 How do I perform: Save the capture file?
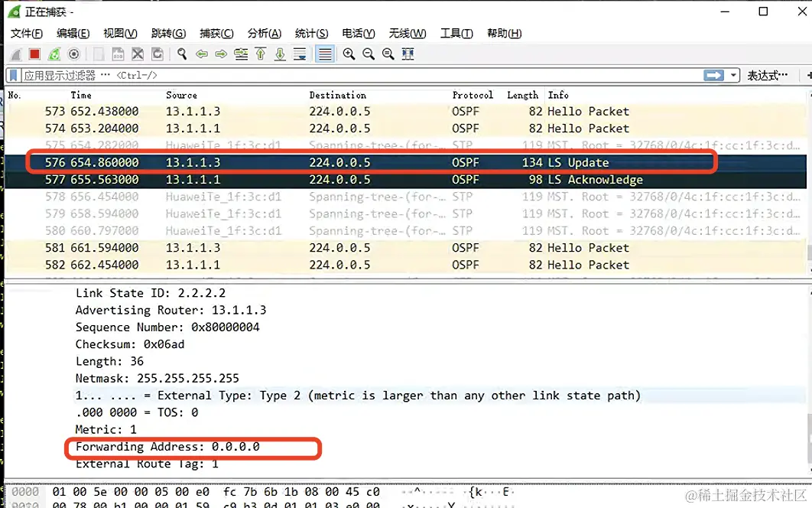[x=118, y=54]
